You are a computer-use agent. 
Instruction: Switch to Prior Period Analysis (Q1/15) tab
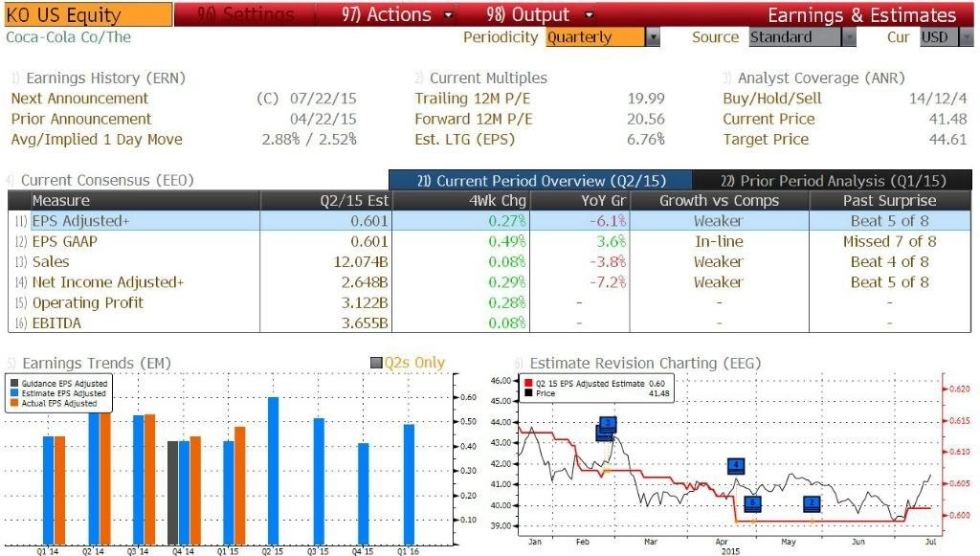[833, 181]
